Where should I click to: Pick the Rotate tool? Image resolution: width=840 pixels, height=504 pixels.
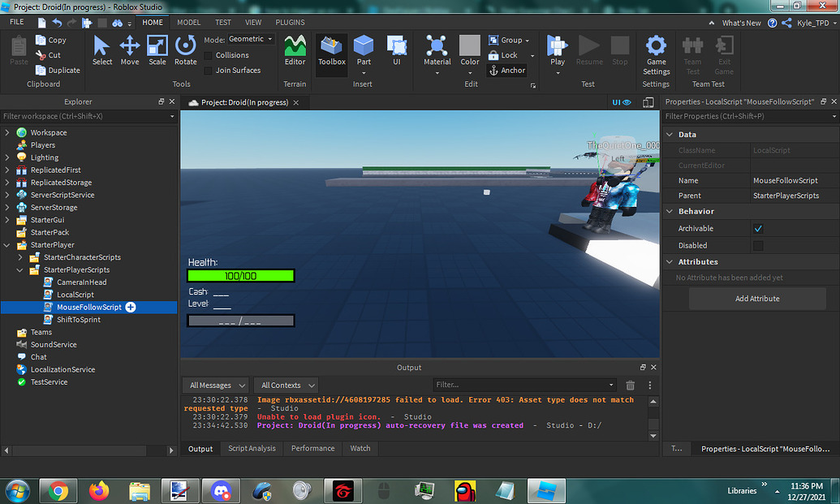tap(185, 51)
